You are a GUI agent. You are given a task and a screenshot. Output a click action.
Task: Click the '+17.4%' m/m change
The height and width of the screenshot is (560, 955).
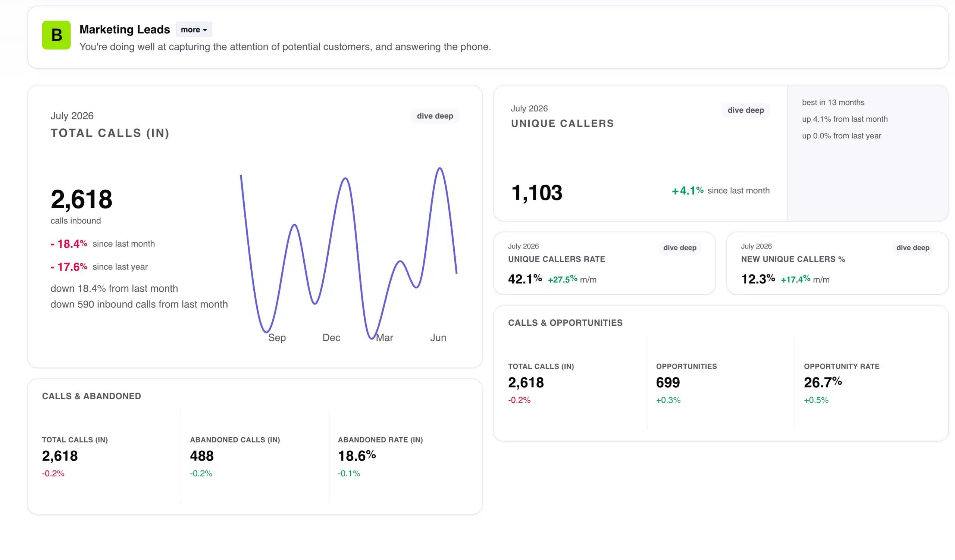(795, 279)
